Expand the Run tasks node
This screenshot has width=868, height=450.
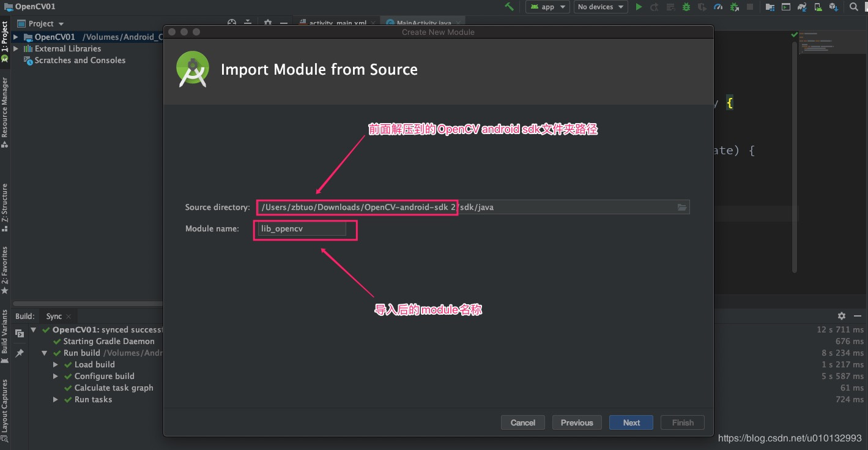56,399
